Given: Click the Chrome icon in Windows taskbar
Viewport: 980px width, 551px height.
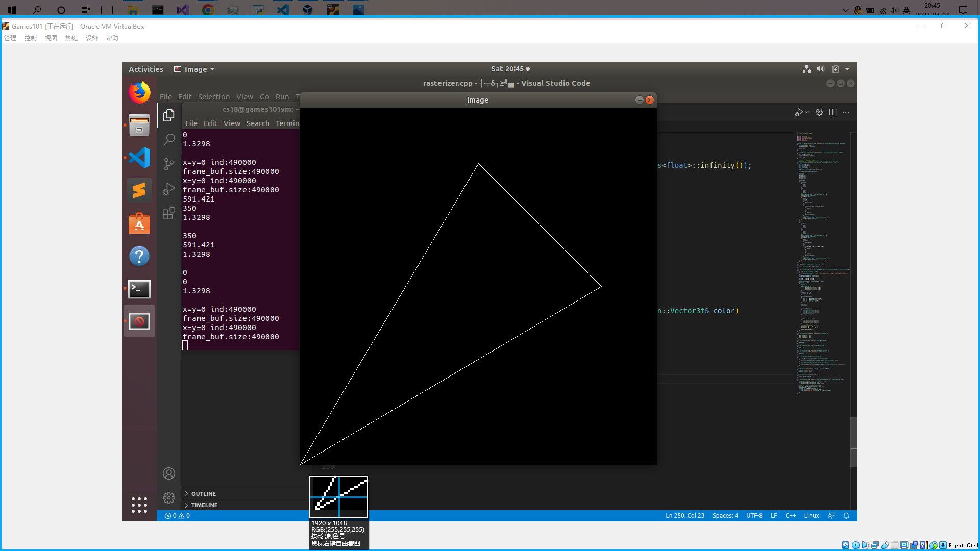Looking at the screenshot, I should pyautogui.click(x=208, y=10).
